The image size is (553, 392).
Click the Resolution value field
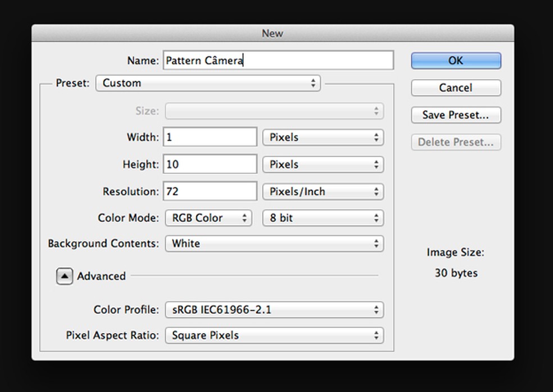(210, 192)
